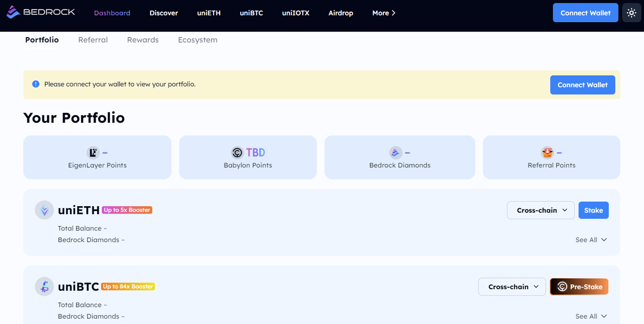The image size is (644, 324).
Task: Click the uniETH Total Balance text
Action: [83, 228]
